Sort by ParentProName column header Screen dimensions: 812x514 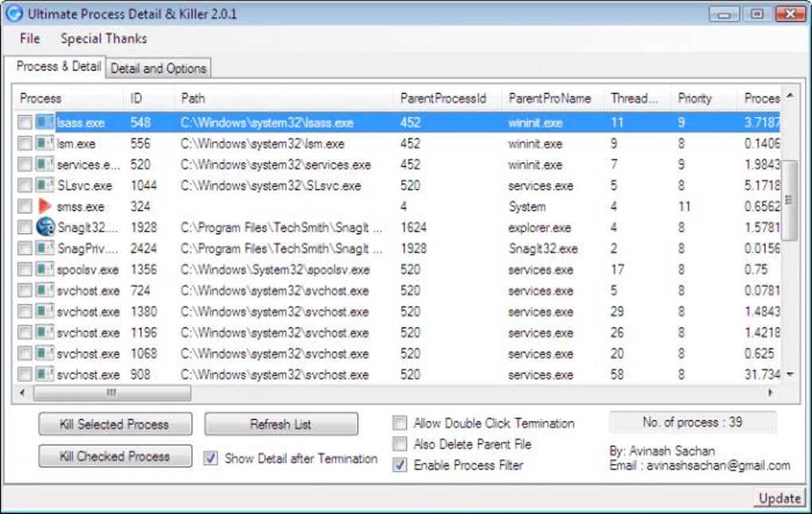(x=552, y=99)
